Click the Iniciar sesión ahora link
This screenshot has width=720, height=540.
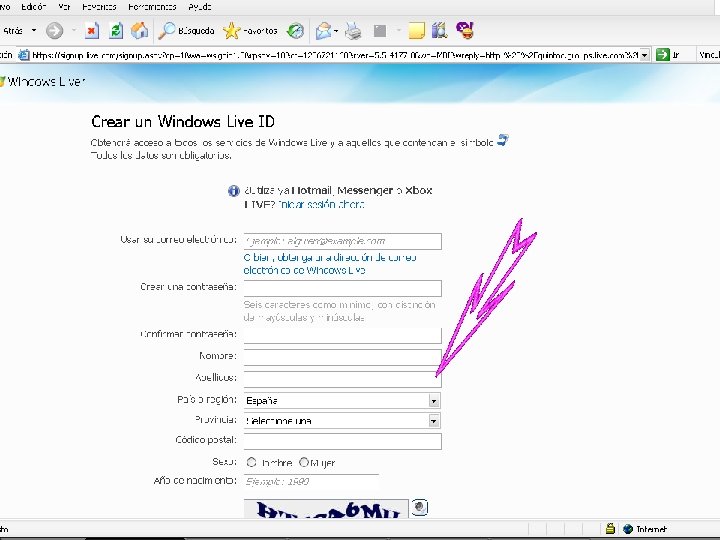coord(321,204)
